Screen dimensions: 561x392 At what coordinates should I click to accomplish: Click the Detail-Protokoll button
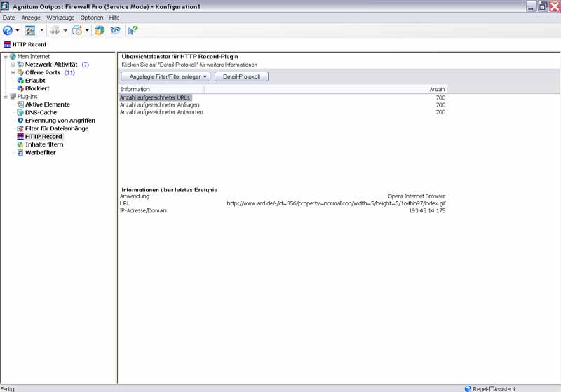pos(241,76)
